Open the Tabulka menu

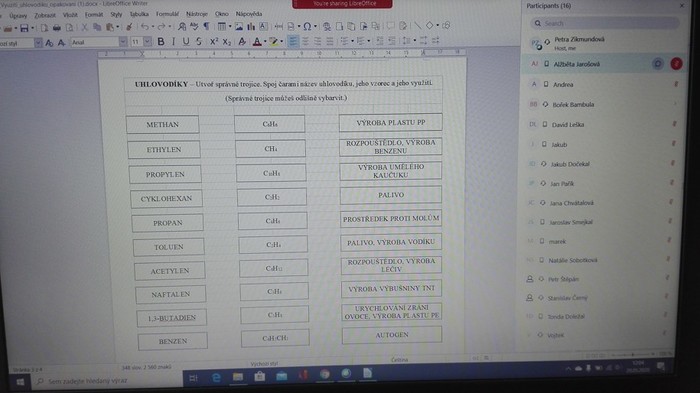click(139, 14)
